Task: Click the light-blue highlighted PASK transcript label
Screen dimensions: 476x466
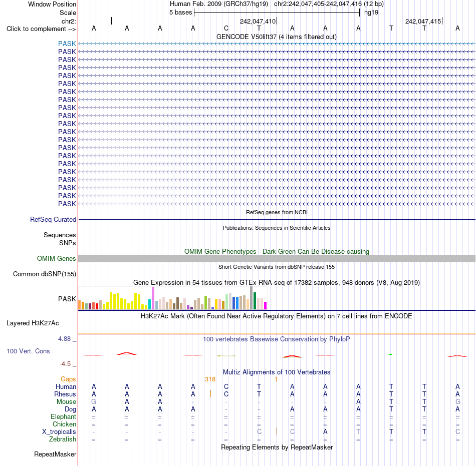Action: point(67,44)
